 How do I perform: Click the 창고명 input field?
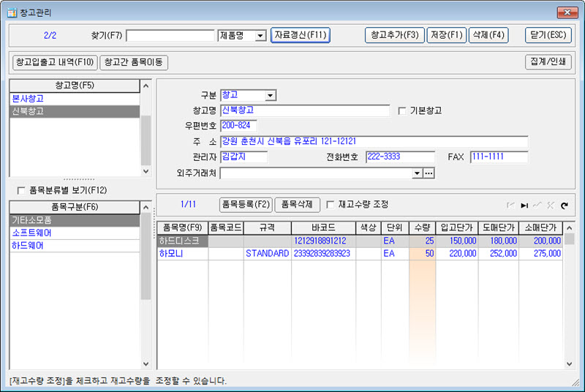point(305,110)
